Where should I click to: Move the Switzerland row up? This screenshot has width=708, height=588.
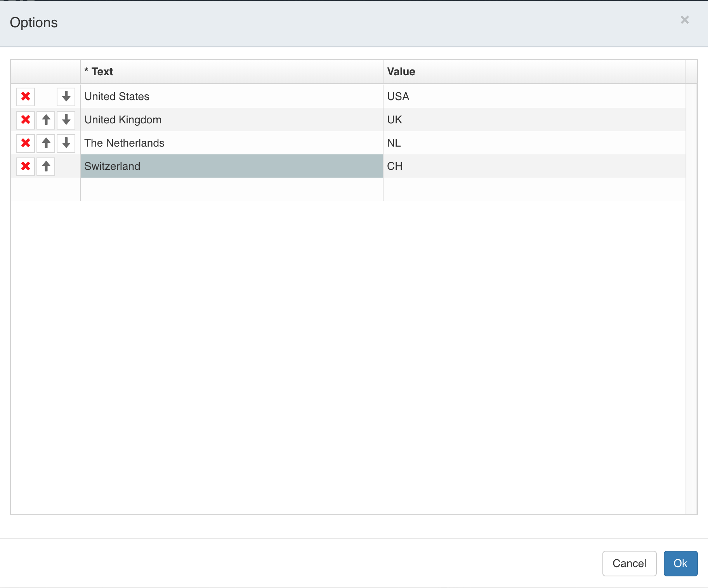(x=45, y=166)
